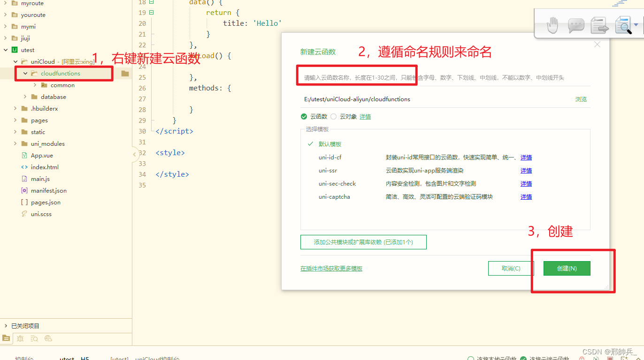Collapse the utest project tree
Image resolution: width=644 pixels, height=360 pixels.
coord(6,50)
